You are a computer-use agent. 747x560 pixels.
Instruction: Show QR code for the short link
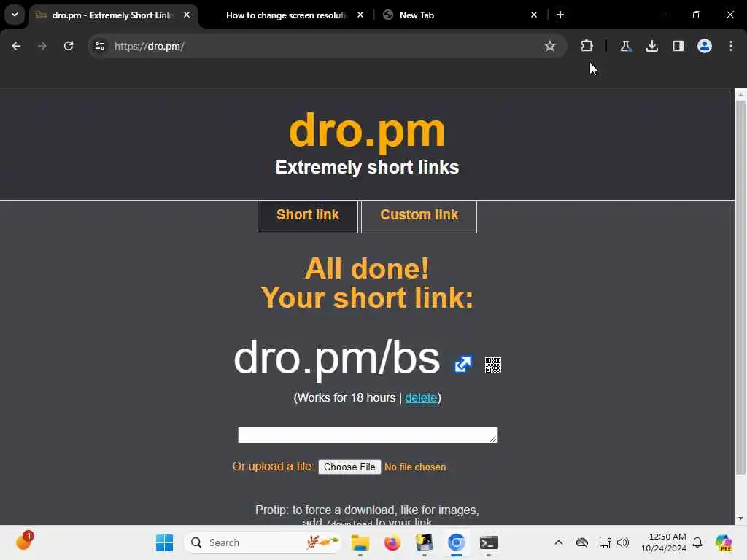tap(492, 365)
